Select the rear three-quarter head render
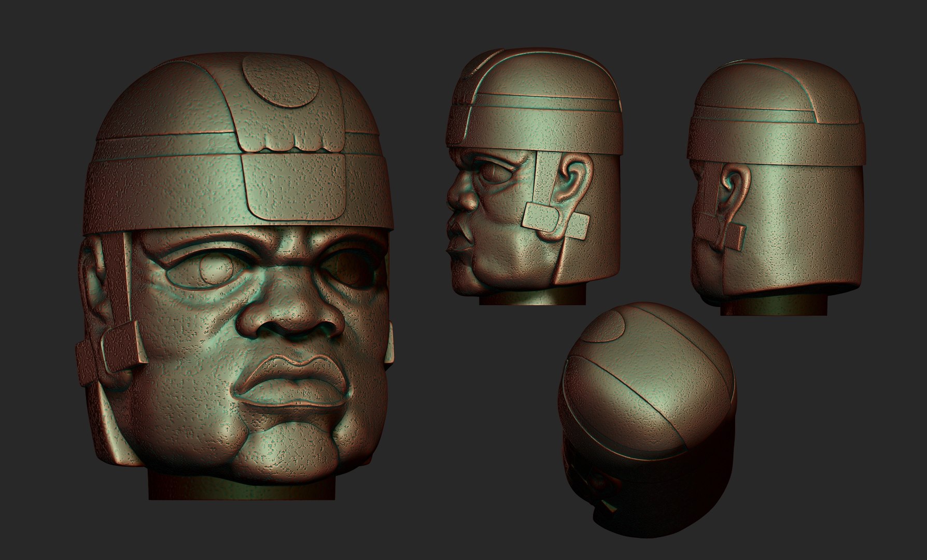Screen dimensions: 927x560 coord(776,187)
